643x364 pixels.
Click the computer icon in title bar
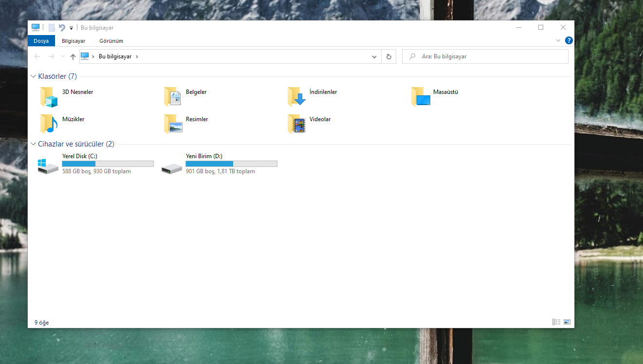pos(36,28)
